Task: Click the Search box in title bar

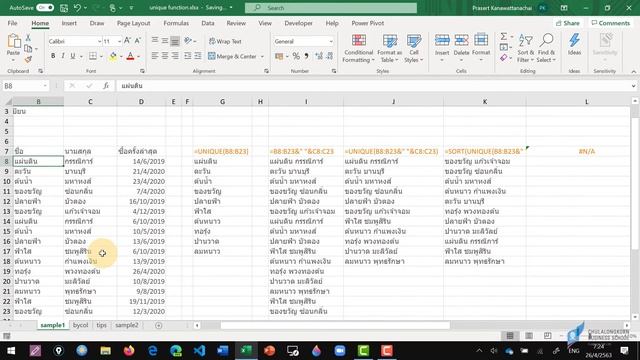Action: 331,8
